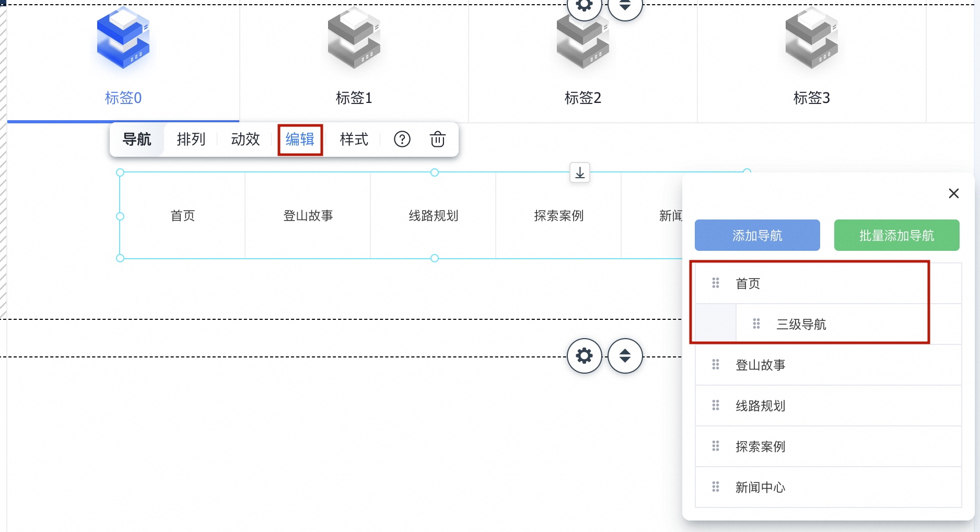The height and width of the screenshot is (532, 980).
Task: Switch to the 标签0 tab label
Action: (123, 98)
